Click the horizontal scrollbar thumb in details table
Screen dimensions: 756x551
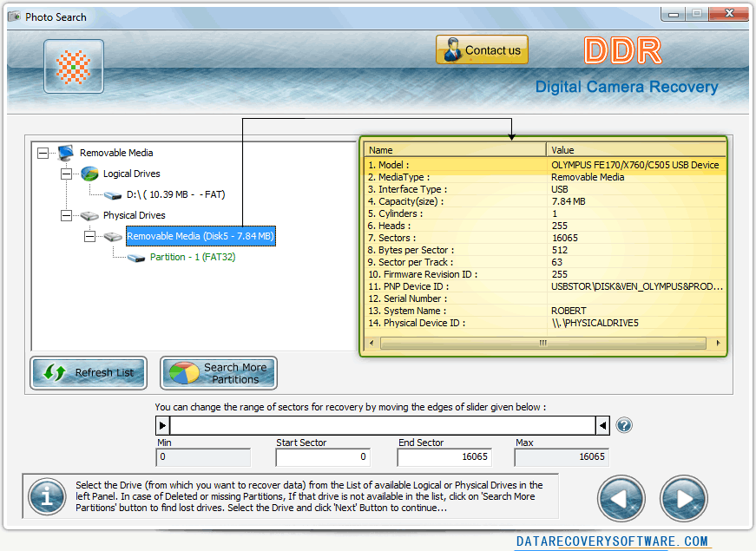click(x=542, y=344)
